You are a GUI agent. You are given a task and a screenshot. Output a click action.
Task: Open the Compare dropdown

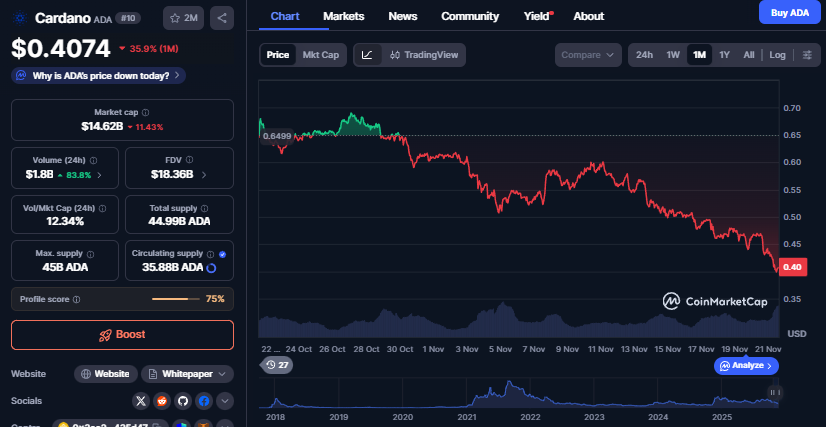[588, 55]
